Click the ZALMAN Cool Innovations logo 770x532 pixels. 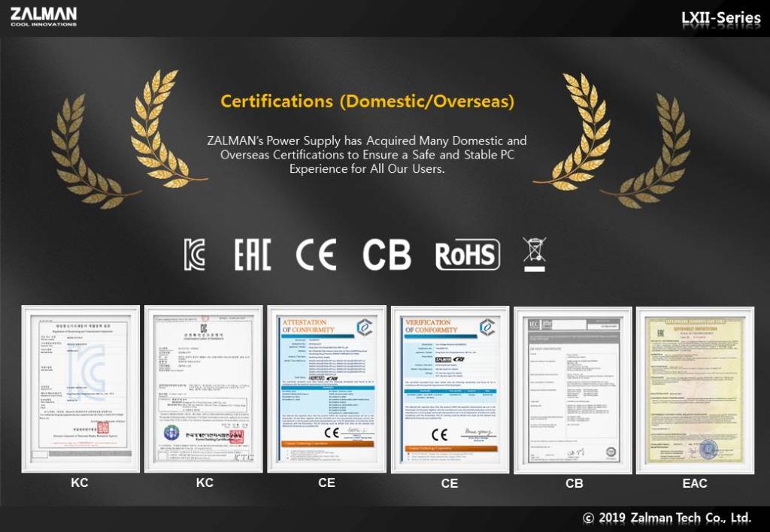[44, 16]
